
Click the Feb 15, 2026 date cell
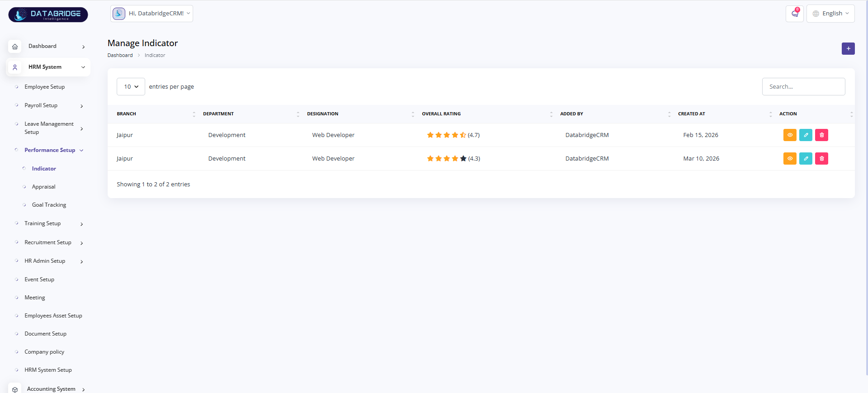point(701,135)
